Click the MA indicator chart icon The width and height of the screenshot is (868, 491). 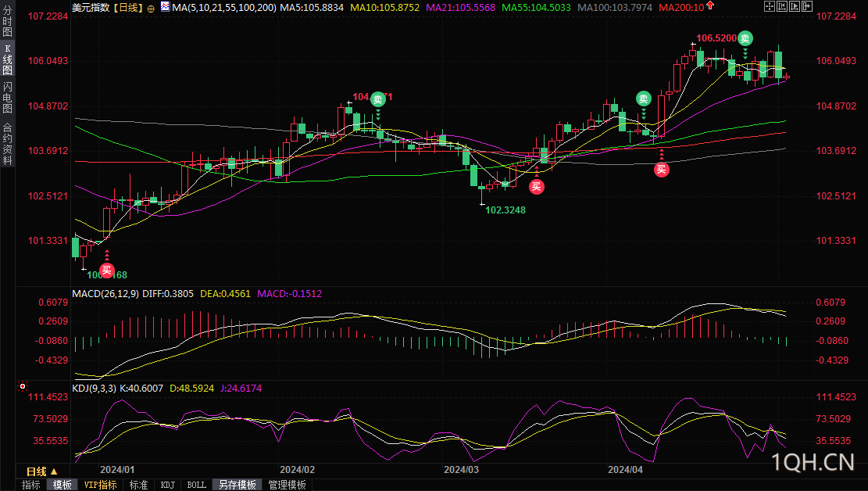click(165, 7)
